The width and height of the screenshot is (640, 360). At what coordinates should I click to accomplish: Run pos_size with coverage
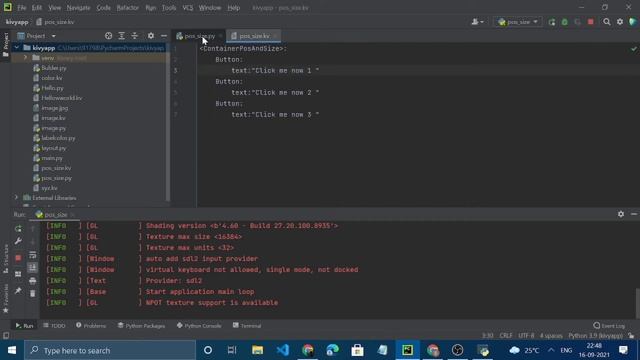578,22
